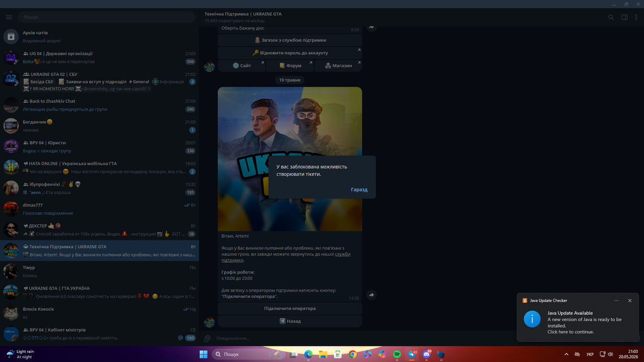644x362 pixels.
Task: Click the 19 травня date badge
Action: coord(290,80)
